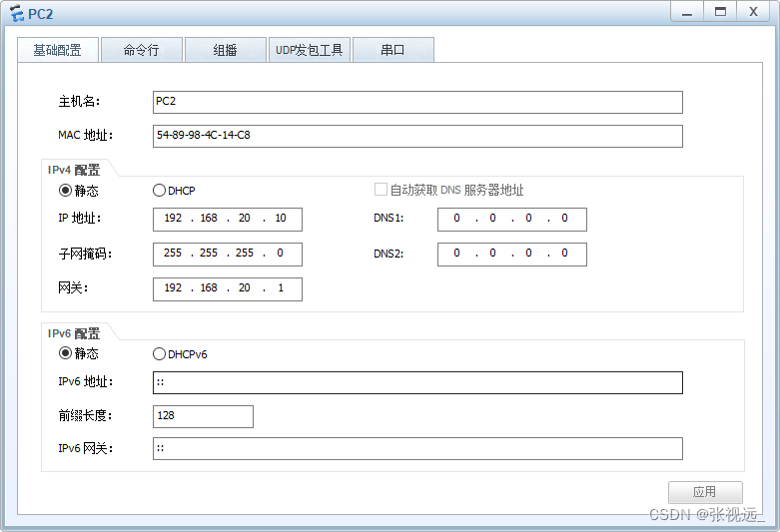
Task: Click the last octet 10 of IP address
Action: [x=281, y=219]
